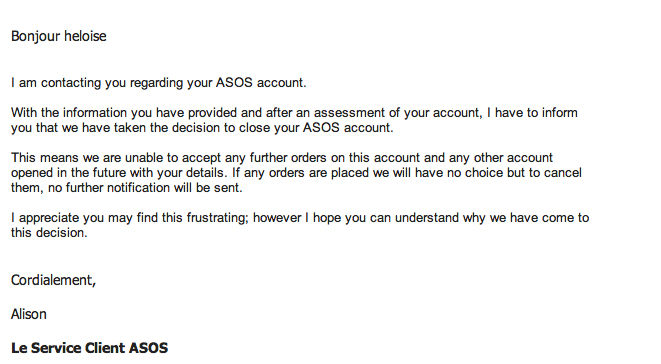The width and height of the screenshot is (661, 364).
Task: Click the closing word "Cordialement,"
Action: pos(54,280)
